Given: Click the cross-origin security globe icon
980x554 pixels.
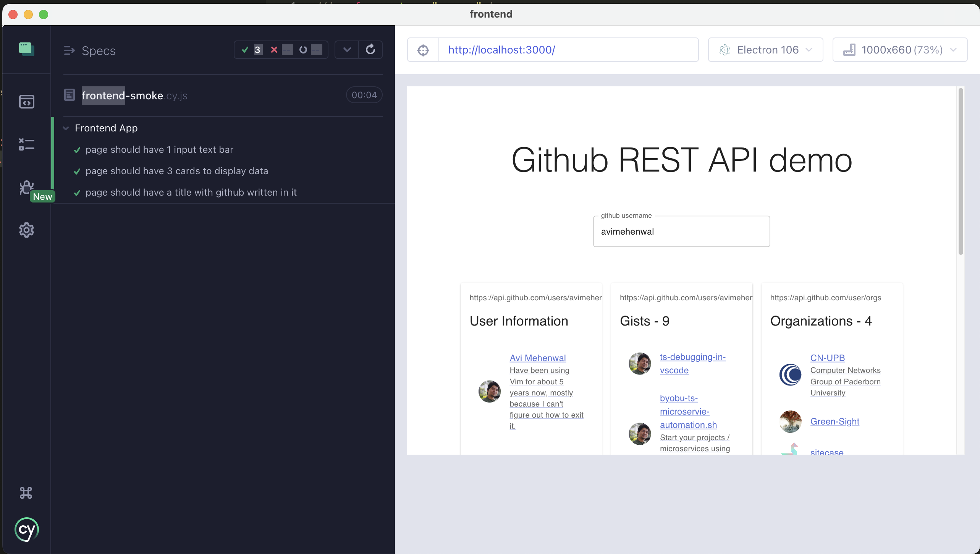Looking at the screenshot, I should 424,49.
